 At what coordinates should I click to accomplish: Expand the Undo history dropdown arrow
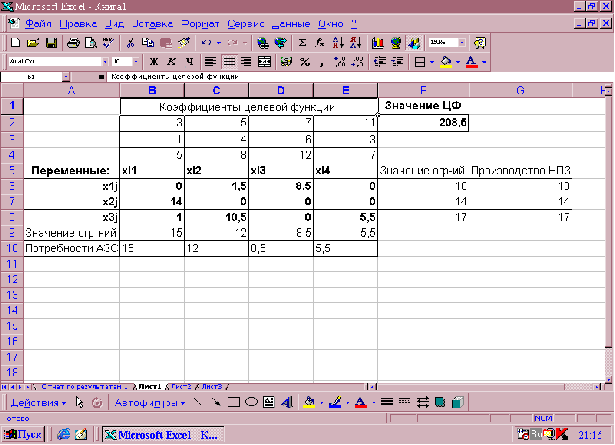pos(218,43)
